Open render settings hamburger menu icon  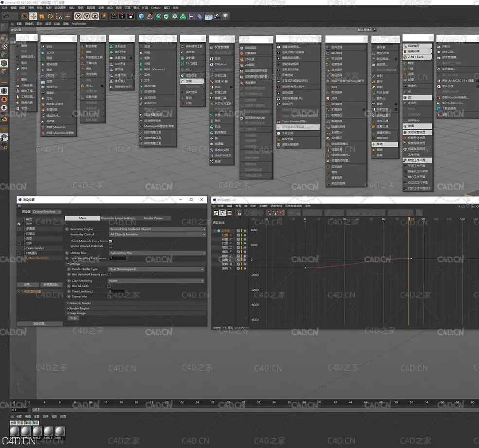tap(19, 206)
